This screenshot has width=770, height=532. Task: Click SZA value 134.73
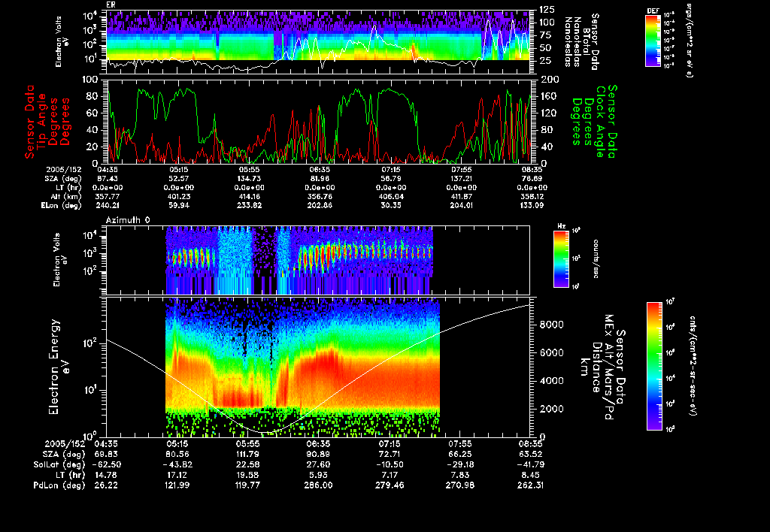coord(249,179)
